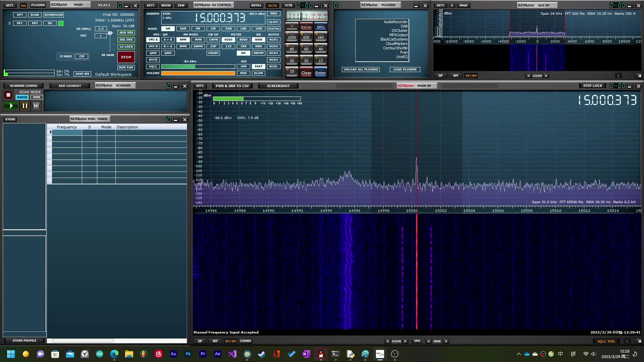Open File Explorer from taskbar
The width and height of the screenshot is (644, 362).
tap(129, 354)
